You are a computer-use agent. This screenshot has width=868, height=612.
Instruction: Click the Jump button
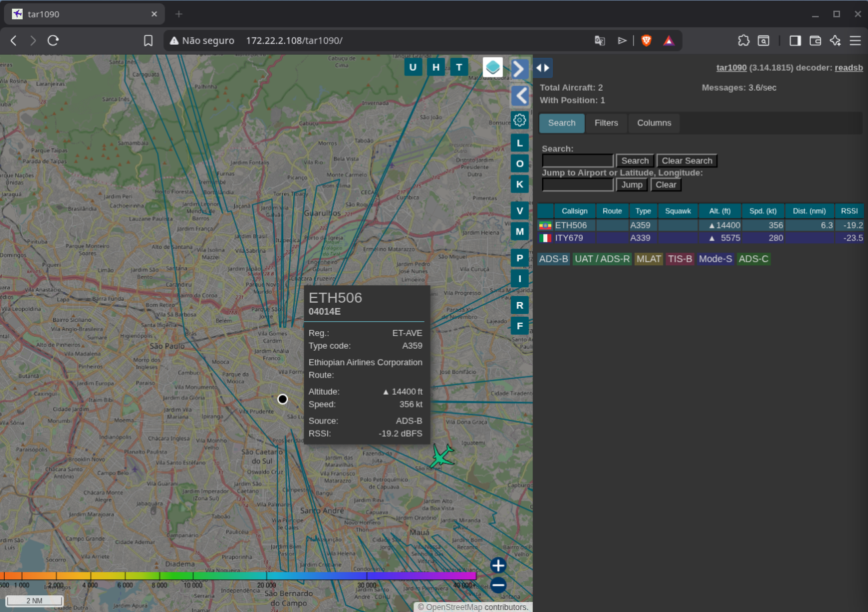tap(632, 185)
